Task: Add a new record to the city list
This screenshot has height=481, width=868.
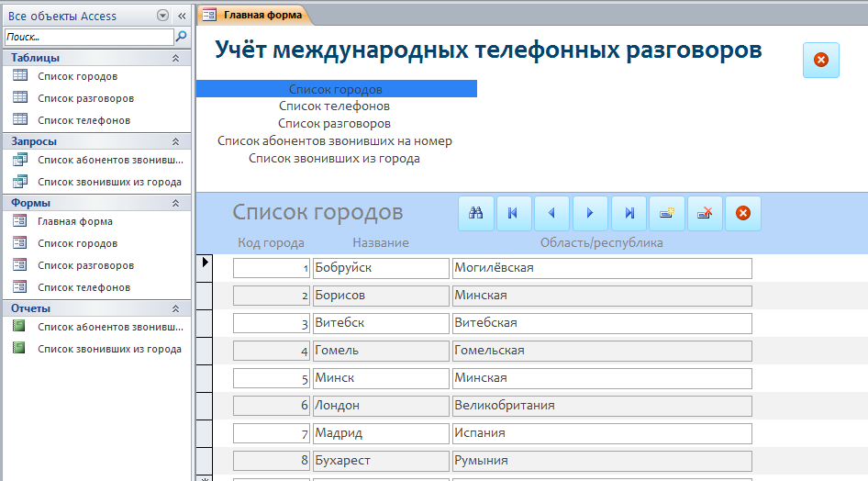Action: (x=667, y=213)
